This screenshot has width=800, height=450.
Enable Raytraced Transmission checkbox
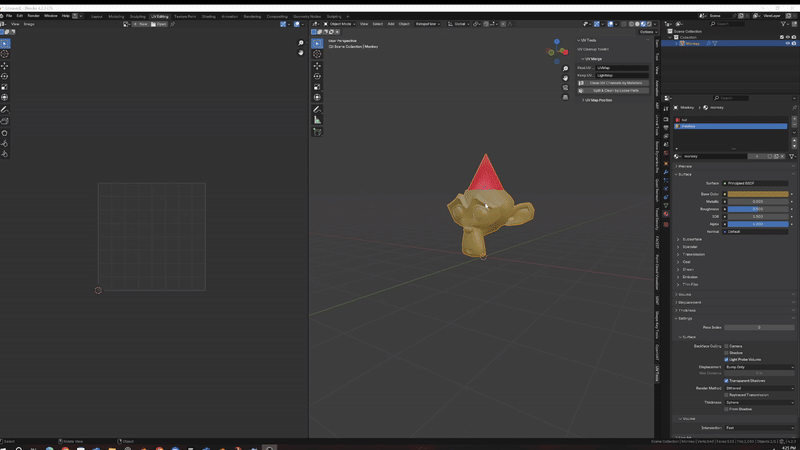pyautogui.click(x=726, y=395)
